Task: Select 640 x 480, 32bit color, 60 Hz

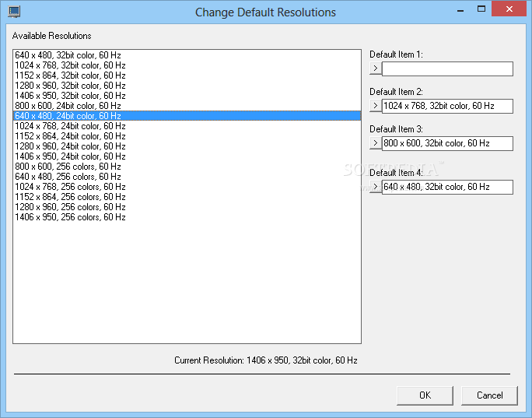Action: point(187,55)
